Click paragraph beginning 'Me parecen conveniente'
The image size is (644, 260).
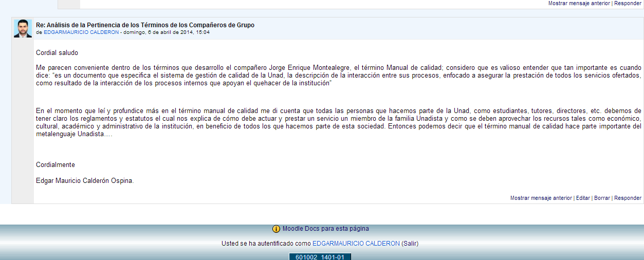[338, 76]
